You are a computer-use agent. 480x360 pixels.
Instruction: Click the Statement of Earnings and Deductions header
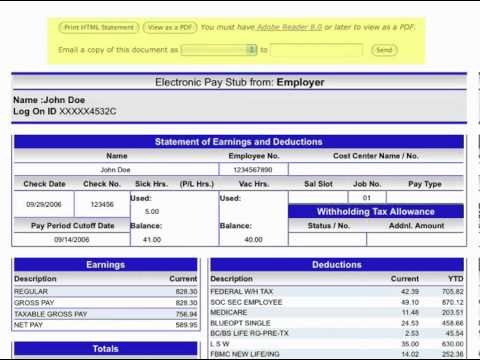click(x=239, y=142)
